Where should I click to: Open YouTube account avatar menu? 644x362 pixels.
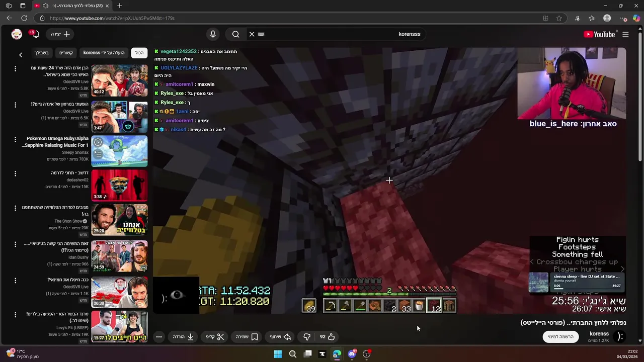[x=17, y=34]
